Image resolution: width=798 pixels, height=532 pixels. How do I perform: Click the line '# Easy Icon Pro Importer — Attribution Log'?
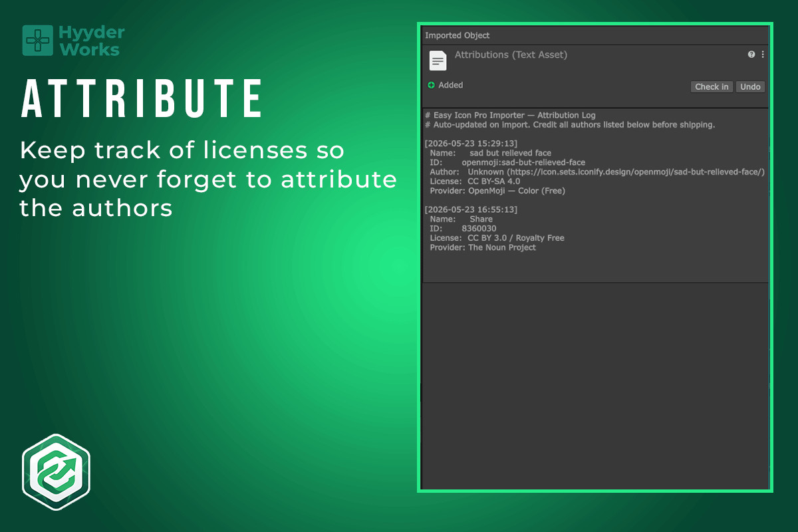510,115
